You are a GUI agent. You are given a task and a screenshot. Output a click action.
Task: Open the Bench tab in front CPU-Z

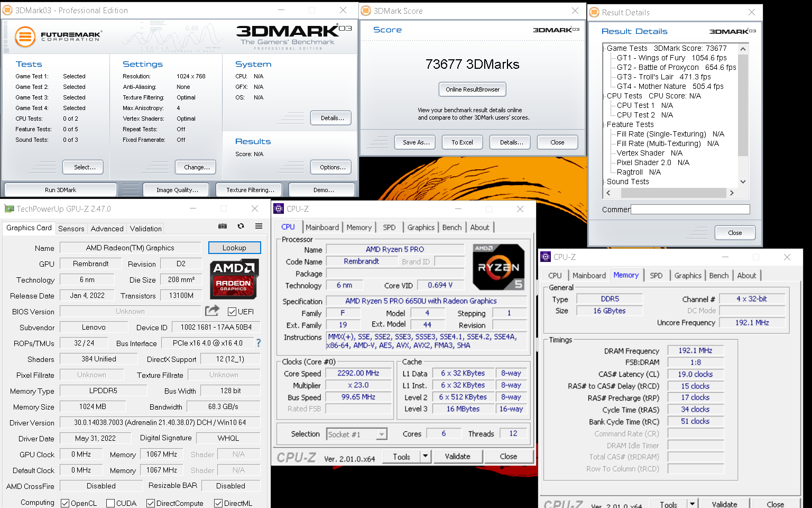coord(452,227)
